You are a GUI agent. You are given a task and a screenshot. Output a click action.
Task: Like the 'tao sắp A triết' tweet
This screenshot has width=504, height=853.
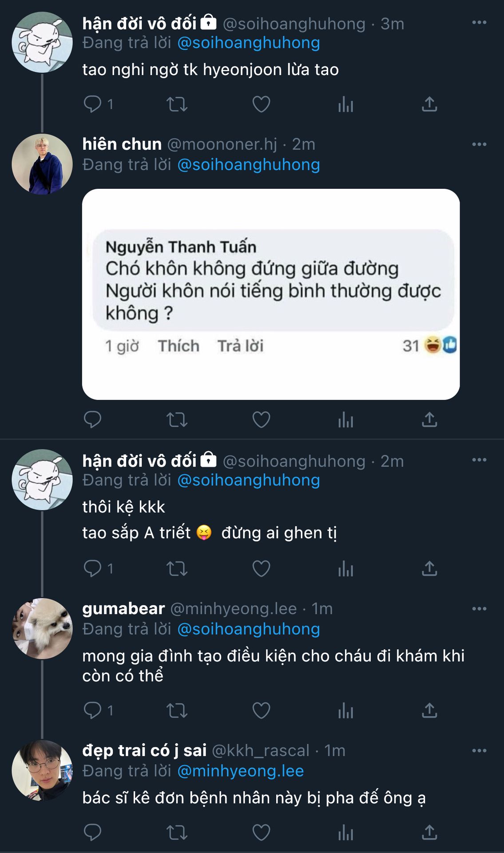261,568
